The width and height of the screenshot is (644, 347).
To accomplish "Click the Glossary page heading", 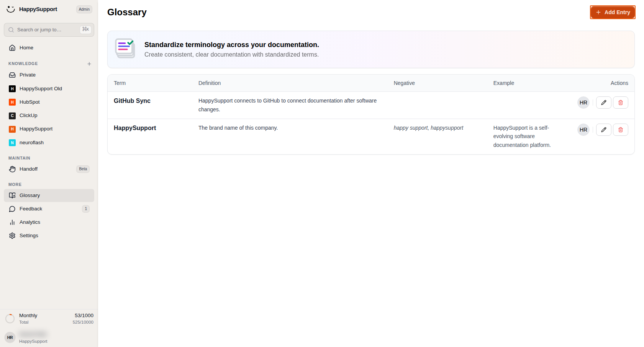I will 127,12.
